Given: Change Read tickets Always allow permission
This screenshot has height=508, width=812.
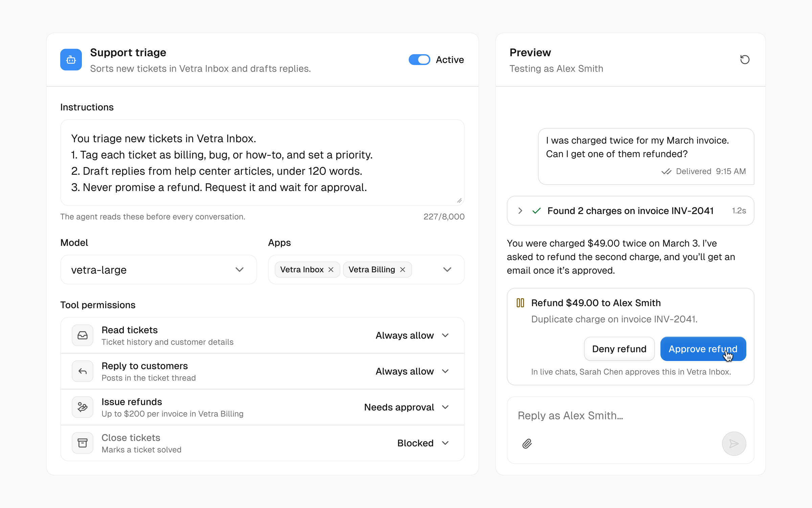Looking at the screenshot, I should (412, 335).
